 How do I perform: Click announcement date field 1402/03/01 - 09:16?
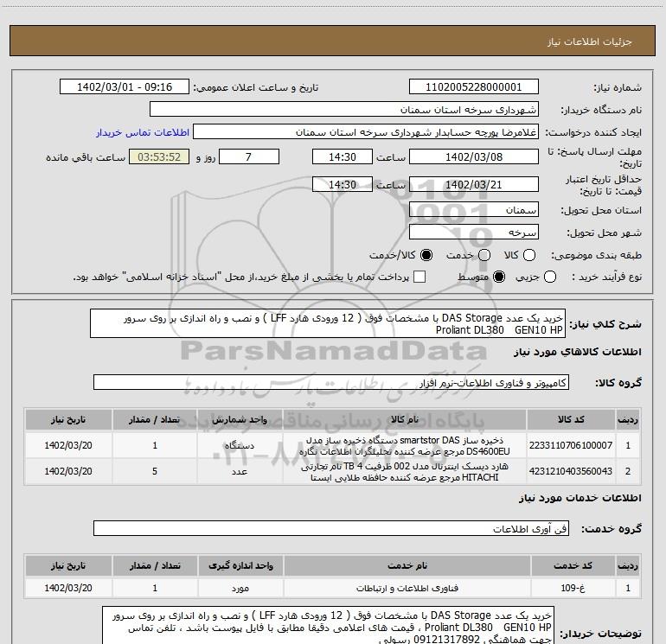pos(125,86)
